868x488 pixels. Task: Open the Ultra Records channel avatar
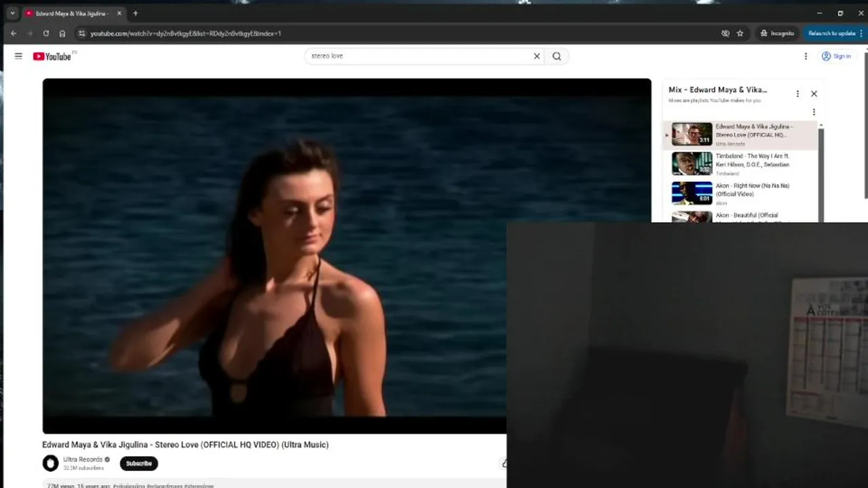tap(51, 463)
